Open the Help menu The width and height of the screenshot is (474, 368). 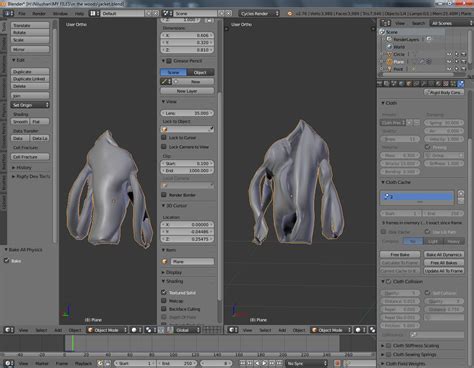point(79,14)
